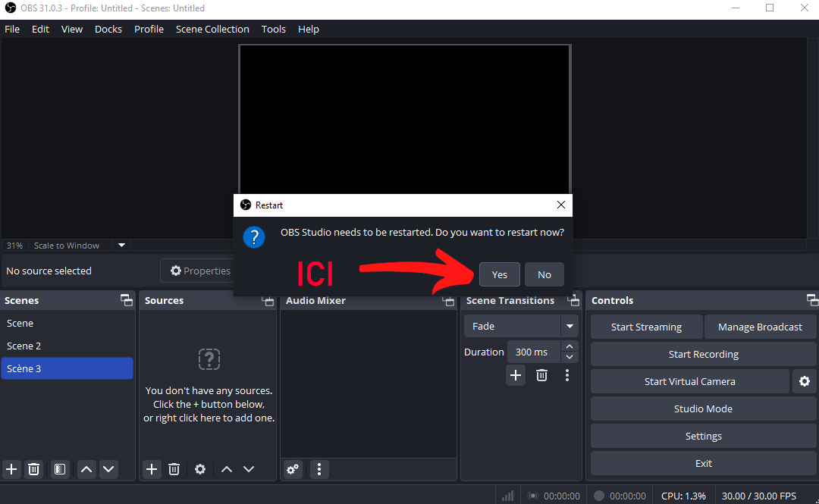Open source properties gear icon
The height and width of the screenshot is (504, 819).
pyautogui.click(x=200, y=469)
